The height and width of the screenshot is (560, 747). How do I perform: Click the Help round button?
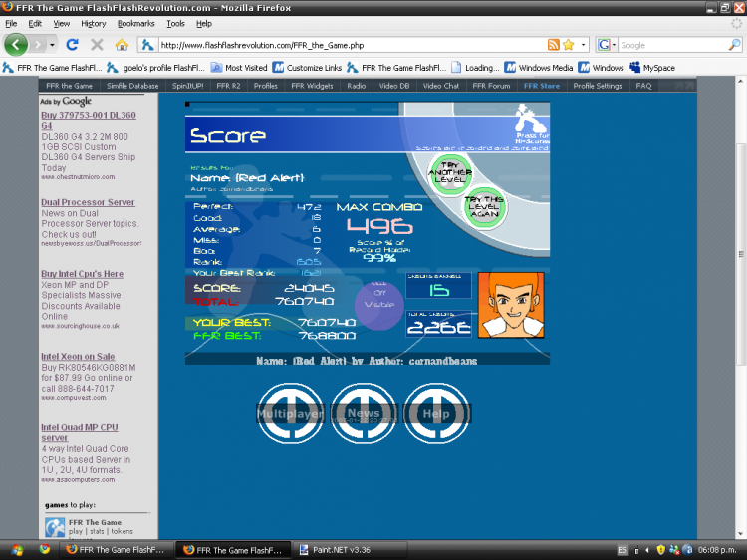pos(436,414)
